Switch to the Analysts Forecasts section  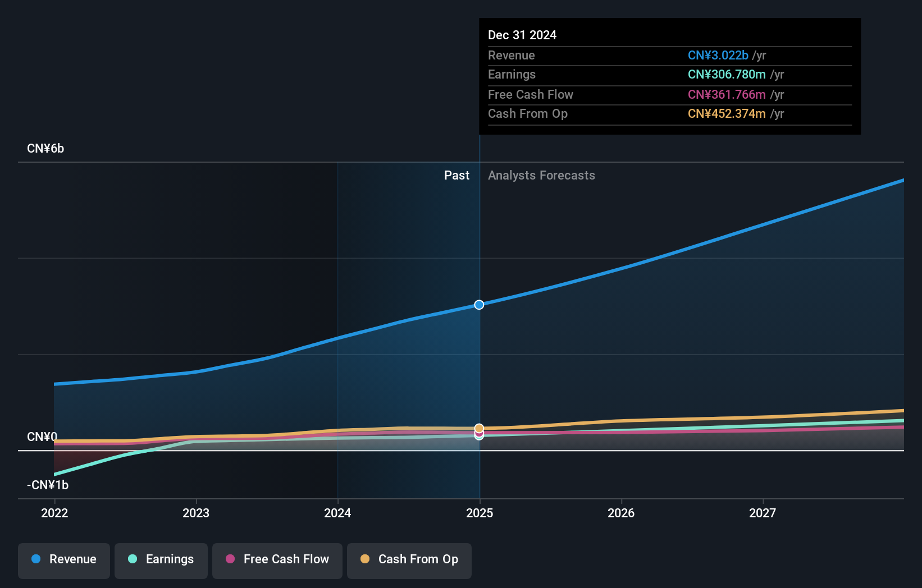point(541,175)
